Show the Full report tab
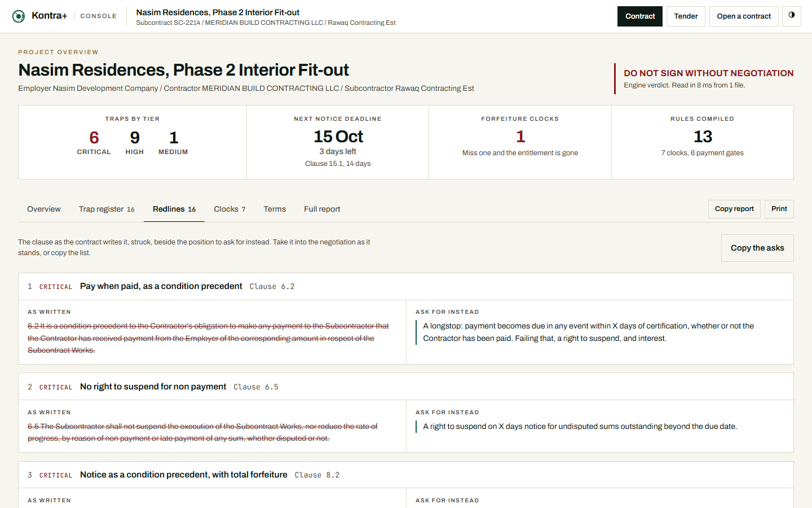 [x=322, y=209]
